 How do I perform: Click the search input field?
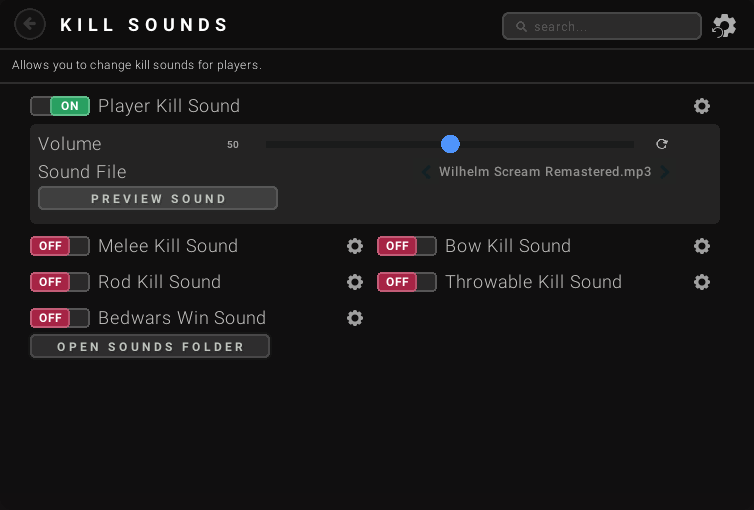(602, 26)
